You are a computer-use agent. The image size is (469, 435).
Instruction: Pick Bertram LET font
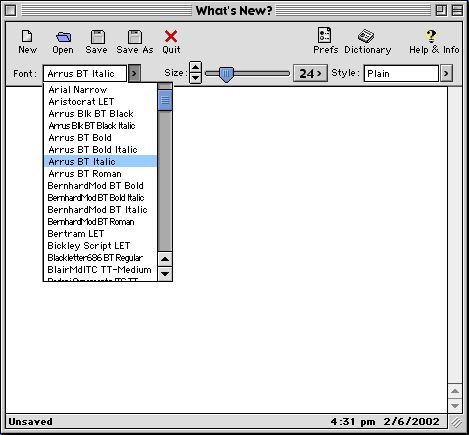click(100, 234)
